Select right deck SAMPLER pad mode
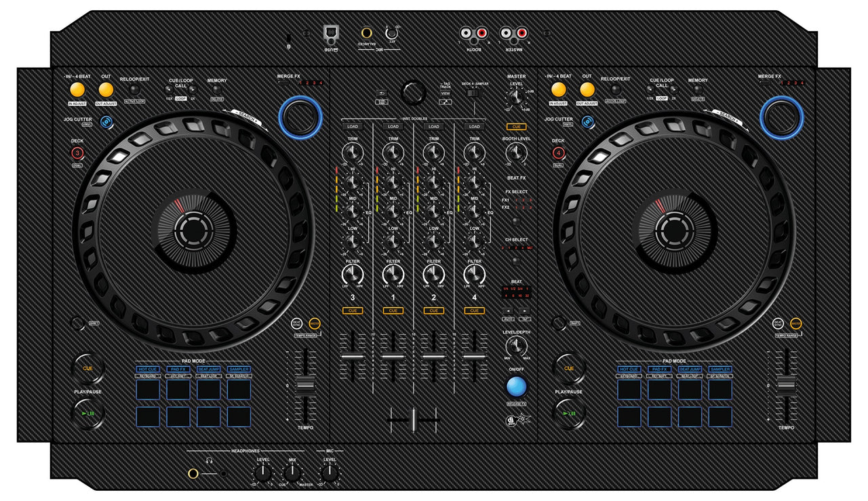Viewport: 868px width, 501px height. [720, 369]
